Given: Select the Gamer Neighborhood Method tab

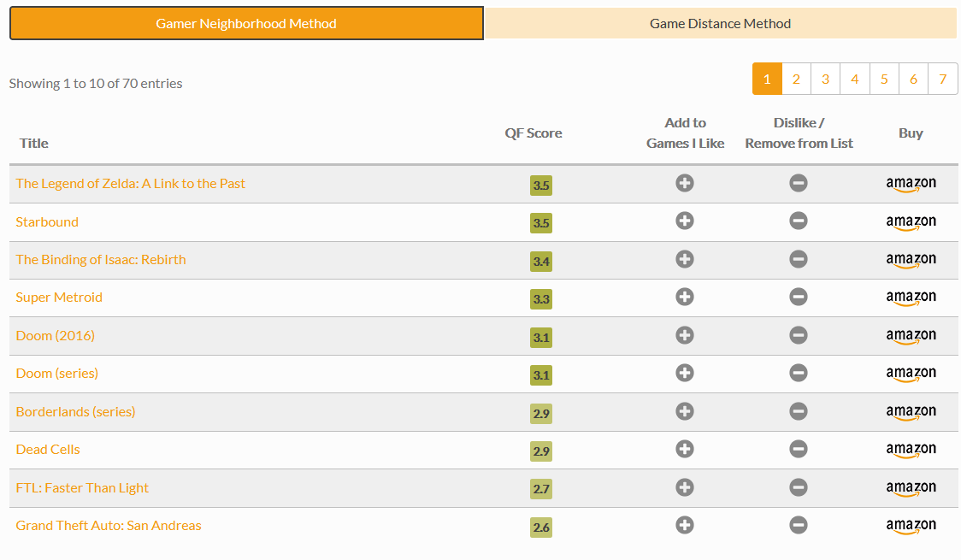Looking at the screenshot, I should click(246, 24).
